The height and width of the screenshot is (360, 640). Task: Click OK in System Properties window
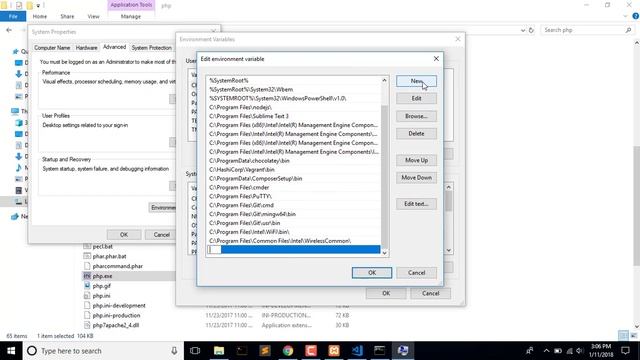[x=124, y=235]
